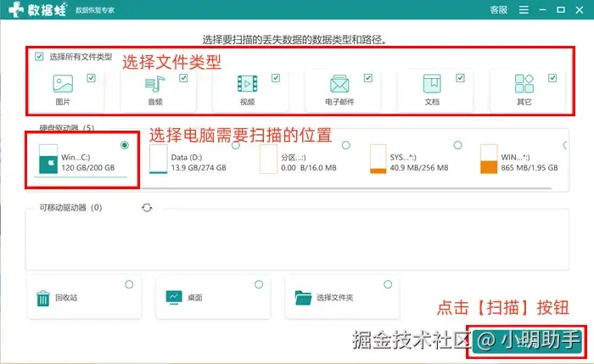Click the 电子邮件 email type icon

pyautogui.click(x=339, y=84)
